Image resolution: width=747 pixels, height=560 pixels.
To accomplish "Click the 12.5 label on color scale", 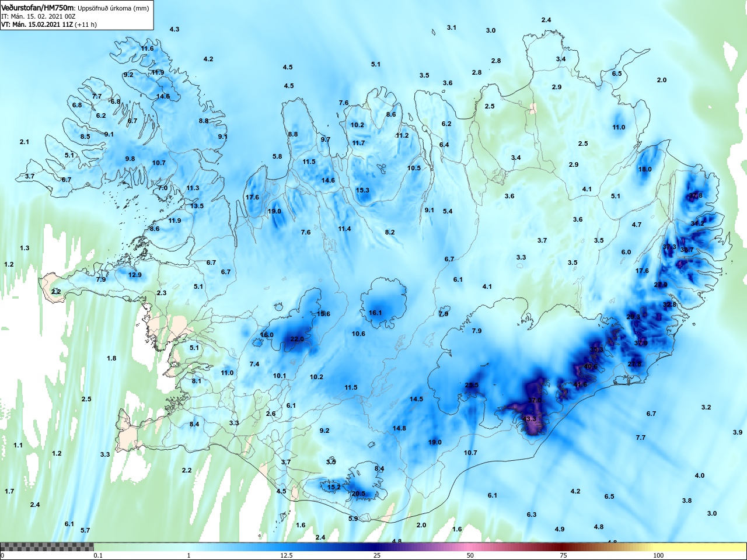I will point(287,555).
